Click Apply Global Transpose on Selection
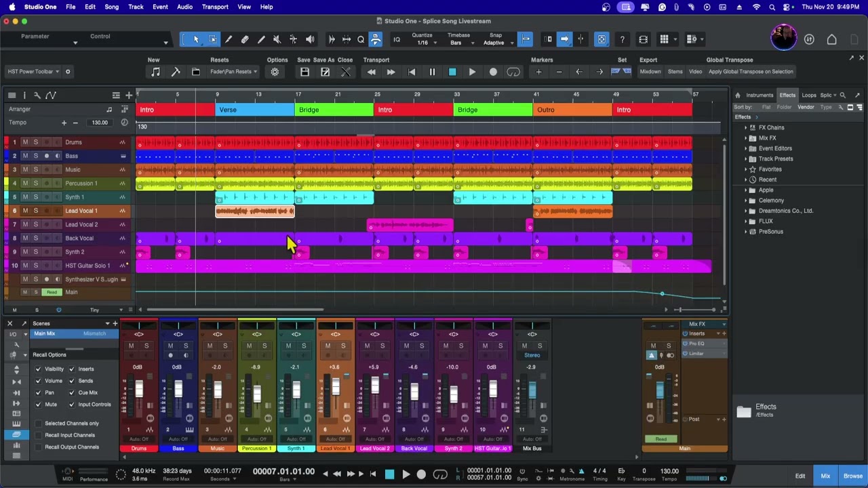 click(x=751, y=72)
